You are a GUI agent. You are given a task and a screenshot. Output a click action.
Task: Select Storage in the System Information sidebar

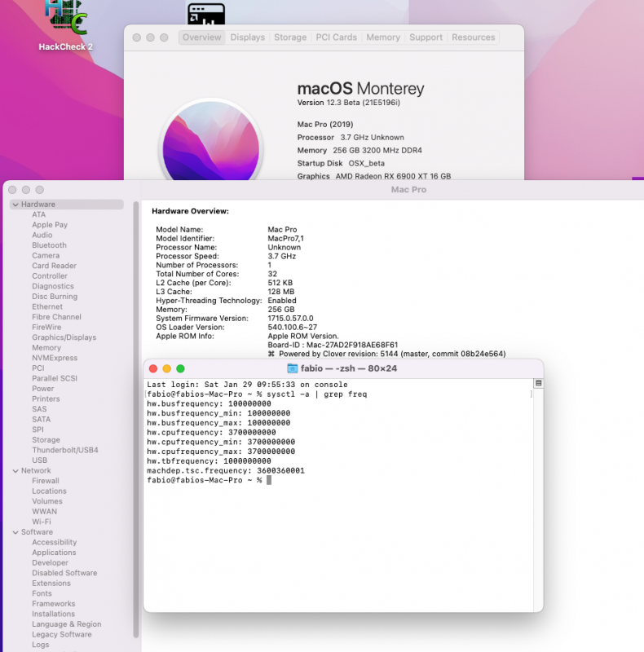[x=46, y=440]
